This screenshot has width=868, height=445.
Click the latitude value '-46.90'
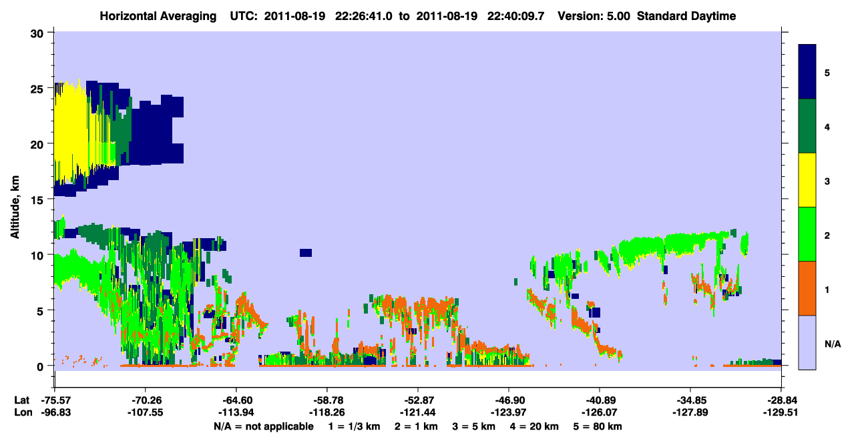(509, 400)
